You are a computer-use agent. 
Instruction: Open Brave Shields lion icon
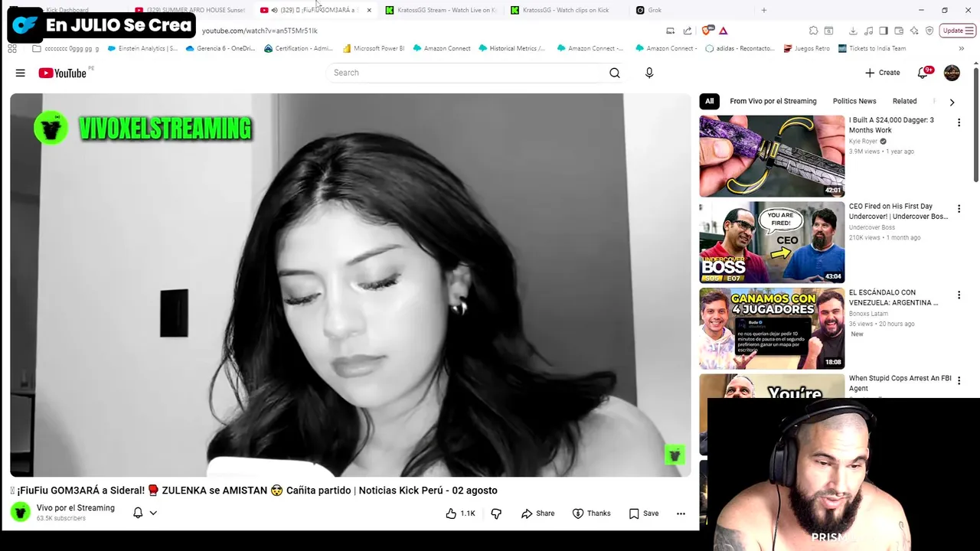707,31
